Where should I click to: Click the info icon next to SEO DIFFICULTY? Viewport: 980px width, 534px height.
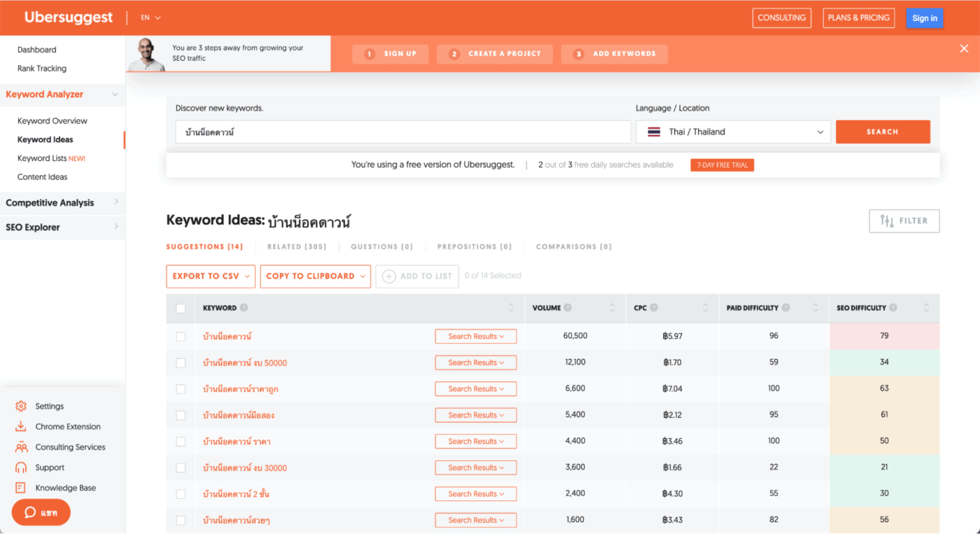click(893, 308)
